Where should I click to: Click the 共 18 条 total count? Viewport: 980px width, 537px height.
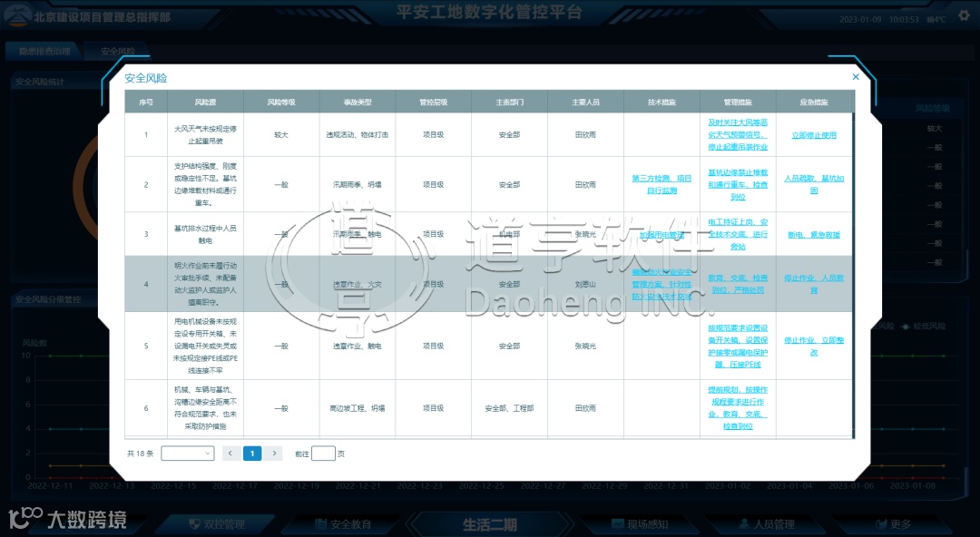[x=140, y=454]
